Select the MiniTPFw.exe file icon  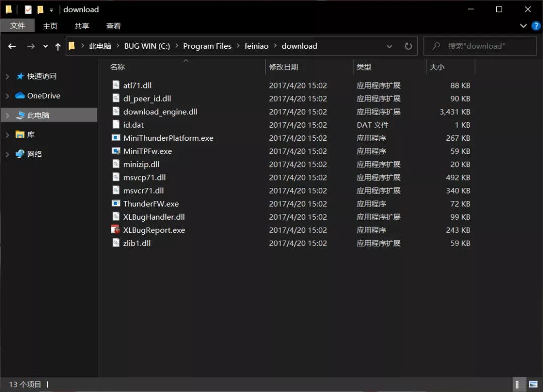coord(116,151)
